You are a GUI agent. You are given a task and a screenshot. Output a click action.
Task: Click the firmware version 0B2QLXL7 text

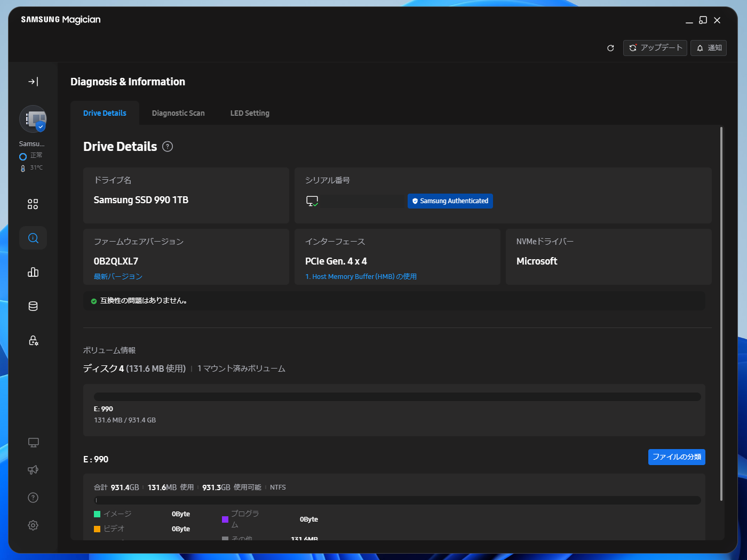pos(116,261)
